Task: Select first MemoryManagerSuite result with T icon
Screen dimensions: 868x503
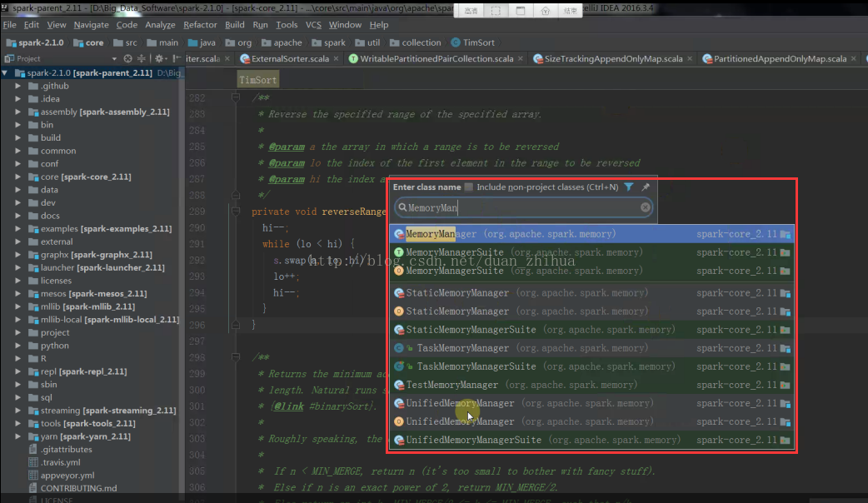Action: 591,252
